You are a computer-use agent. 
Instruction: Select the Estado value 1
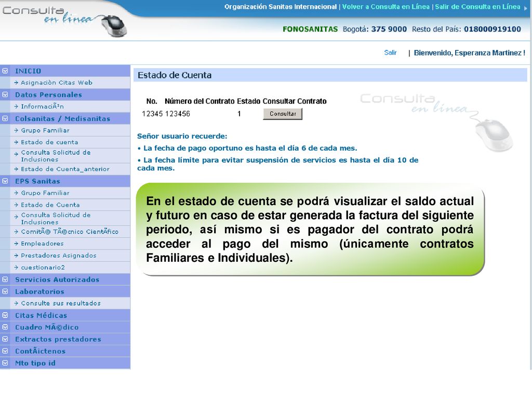click(239, 114)
